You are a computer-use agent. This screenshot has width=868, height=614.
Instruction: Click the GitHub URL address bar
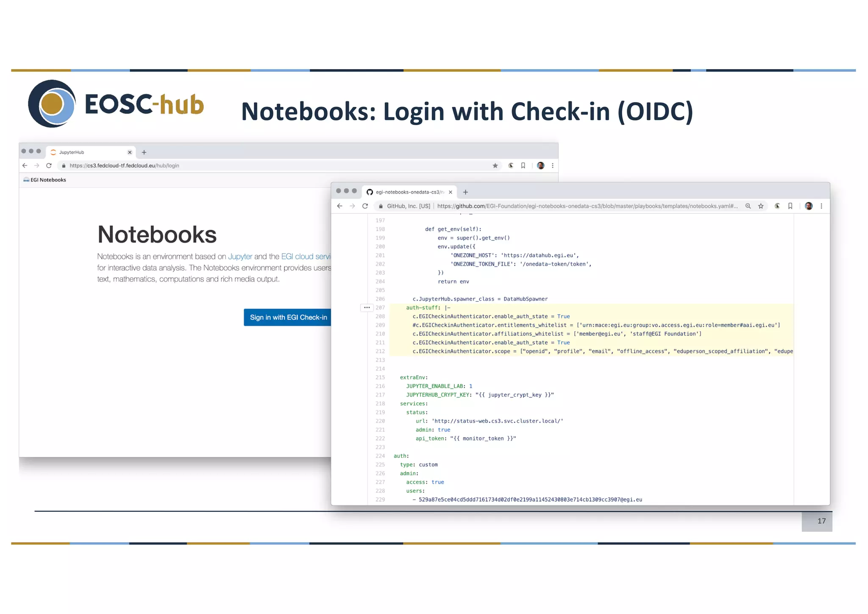pos(587,206)
